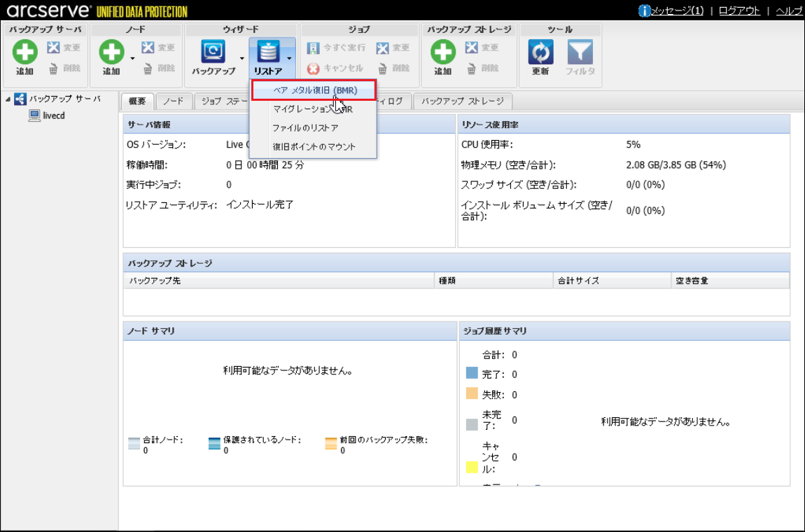Collapse the Backup Server tree node
805x532 pixels.
8,99
